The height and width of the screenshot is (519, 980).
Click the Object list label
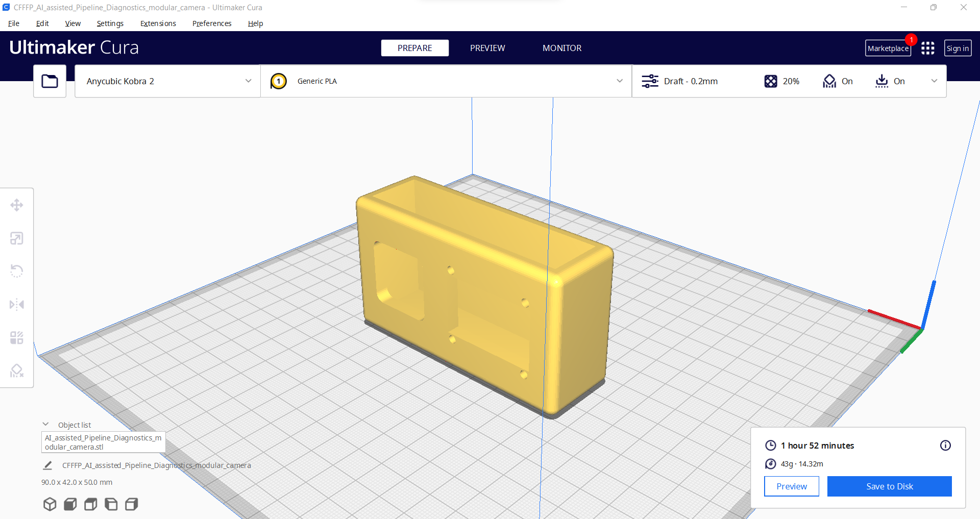75,425
